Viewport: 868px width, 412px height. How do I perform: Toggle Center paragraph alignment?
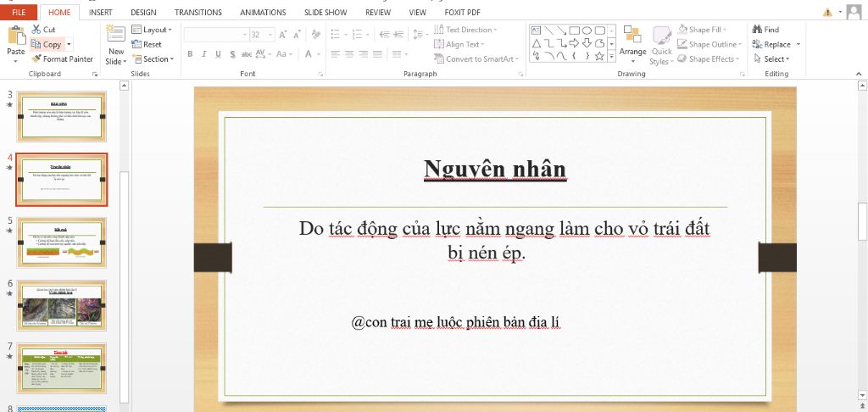point(349,54)
